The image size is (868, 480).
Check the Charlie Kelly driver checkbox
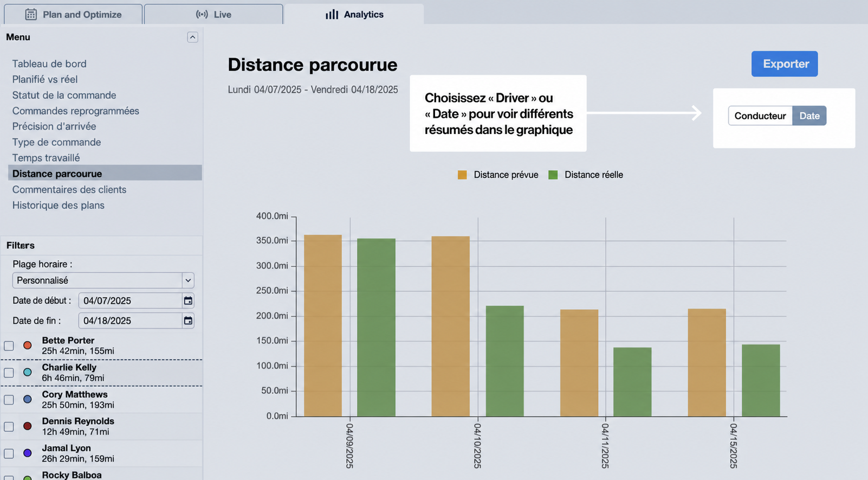tap(9, 373)
